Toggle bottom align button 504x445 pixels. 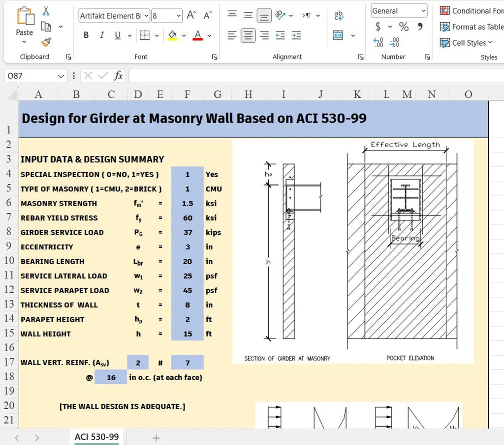[264, 15]
